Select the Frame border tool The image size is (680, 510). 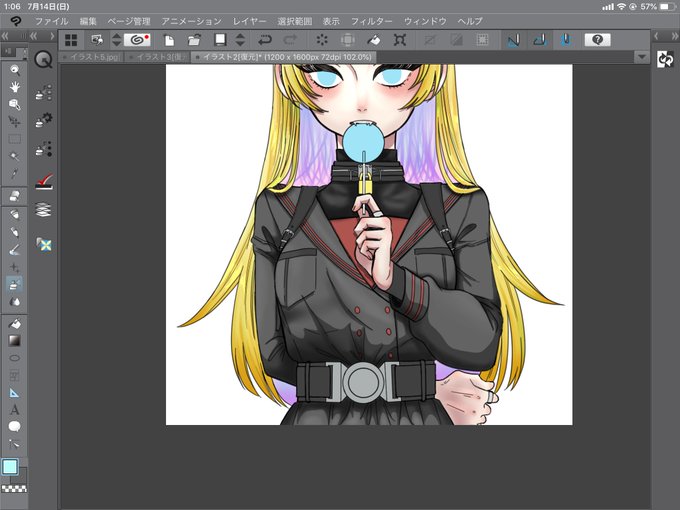click(15, 376)
